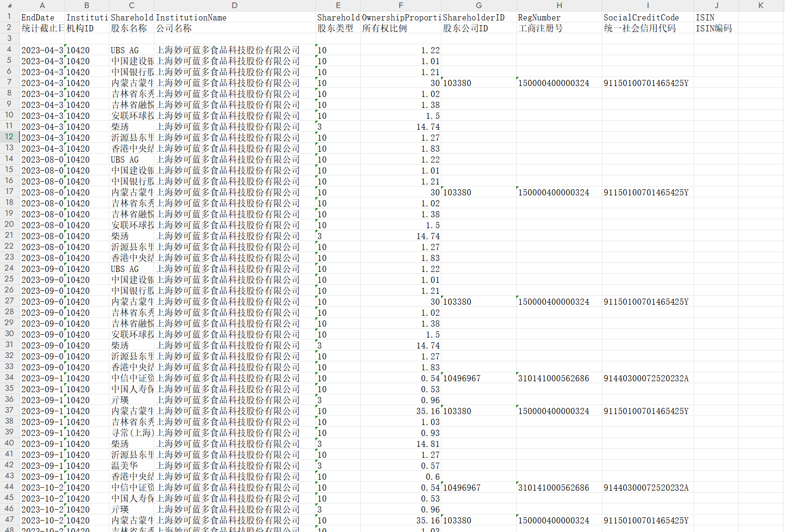The height and width of the screenshot is (532, 785).
Task: Click the Select All corner triangle
Action: point(9,5)
